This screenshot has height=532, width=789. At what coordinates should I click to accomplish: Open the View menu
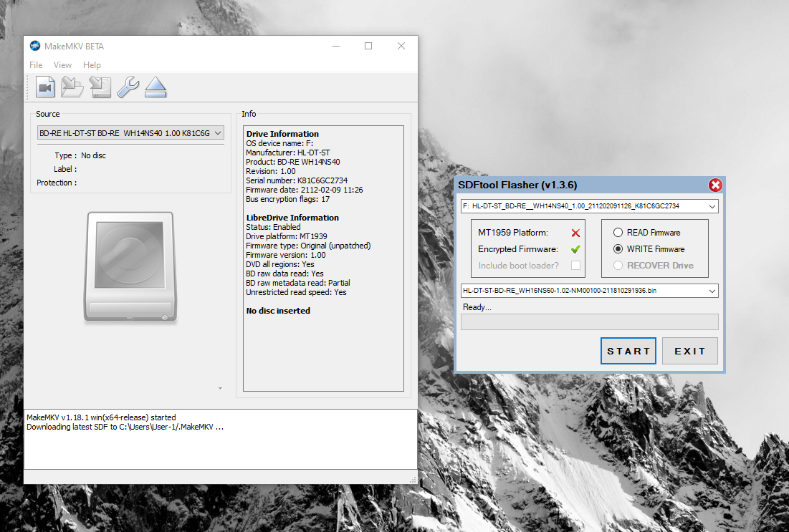click(x=62, y=65)
